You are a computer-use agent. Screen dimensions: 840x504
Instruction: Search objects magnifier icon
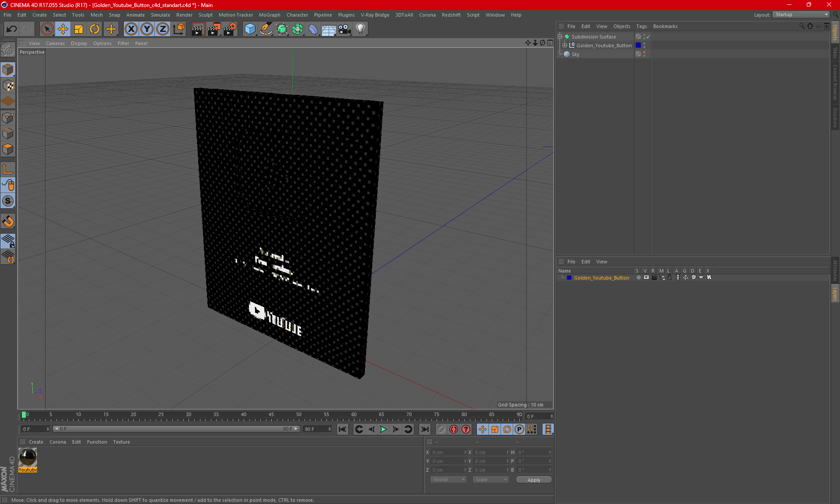(801, 26)
